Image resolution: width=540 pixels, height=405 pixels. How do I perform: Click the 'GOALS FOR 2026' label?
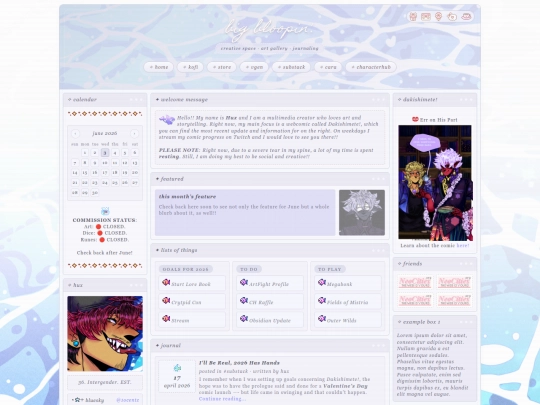point(186,269)
